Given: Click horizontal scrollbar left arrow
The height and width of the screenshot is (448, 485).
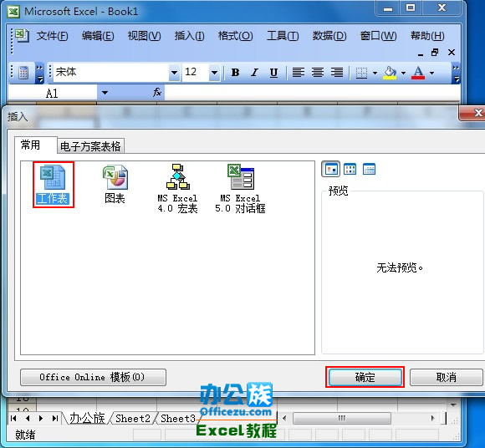Looking at the screenshot, I should (x=284, y=418).
